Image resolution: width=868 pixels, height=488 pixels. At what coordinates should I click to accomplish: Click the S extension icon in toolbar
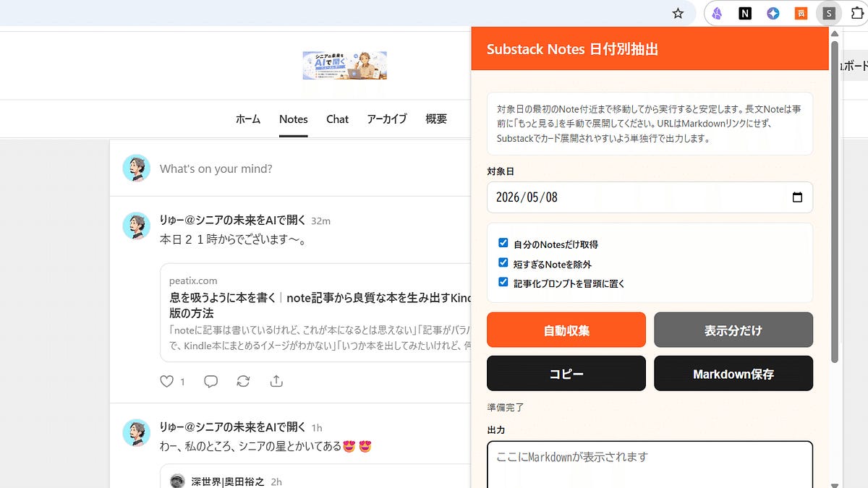pos(829,13)
